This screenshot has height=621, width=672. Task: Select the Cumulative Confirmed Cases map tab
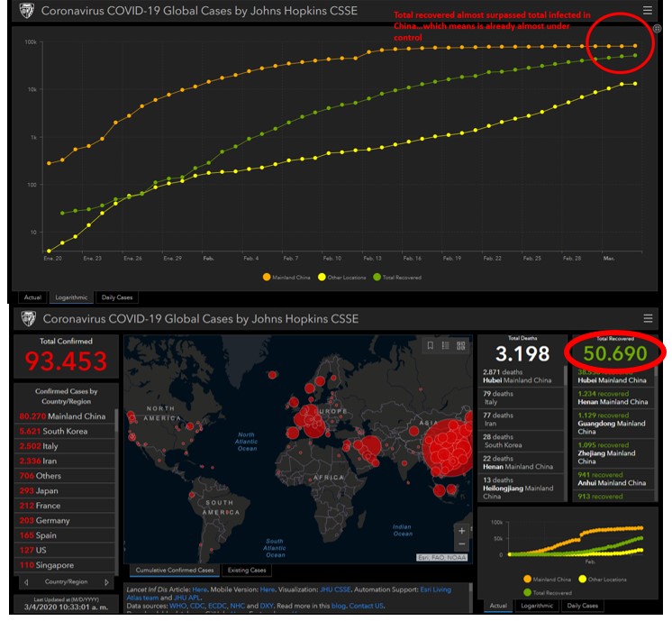click(x=175, y=570)
